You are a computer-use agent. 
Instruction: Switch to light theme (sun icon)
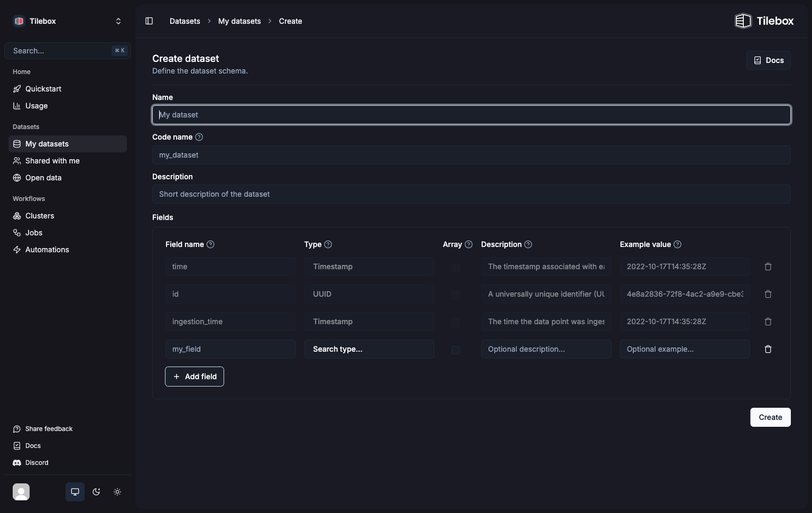[x=117, y=492]
